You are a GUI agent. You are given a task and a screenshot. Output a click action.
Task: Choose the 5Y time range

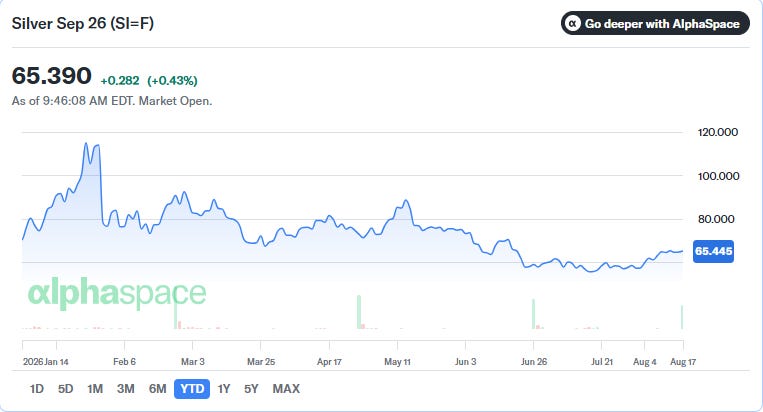pos(252,389)
